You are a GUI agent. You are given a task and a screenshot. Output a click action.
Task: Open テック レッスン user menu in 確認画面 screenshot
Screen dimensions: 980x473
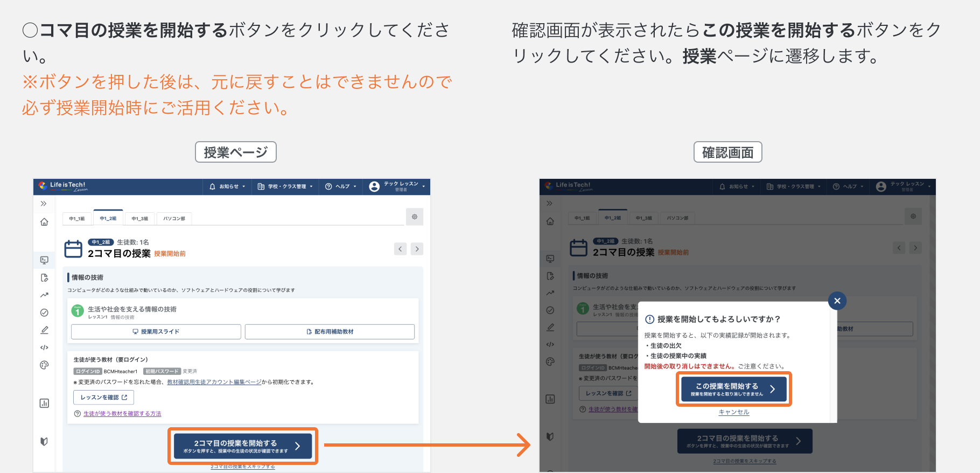click(904, 186)
